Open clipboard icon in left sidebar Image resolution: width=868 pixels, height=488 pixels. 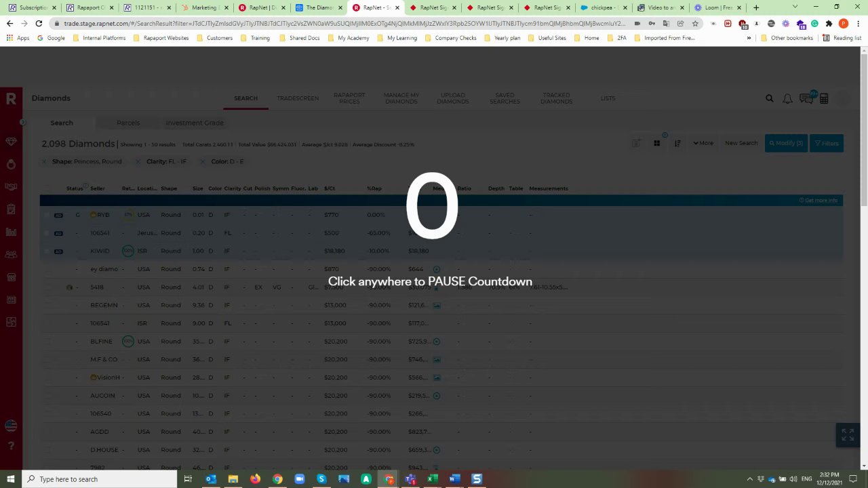(11, 209)
